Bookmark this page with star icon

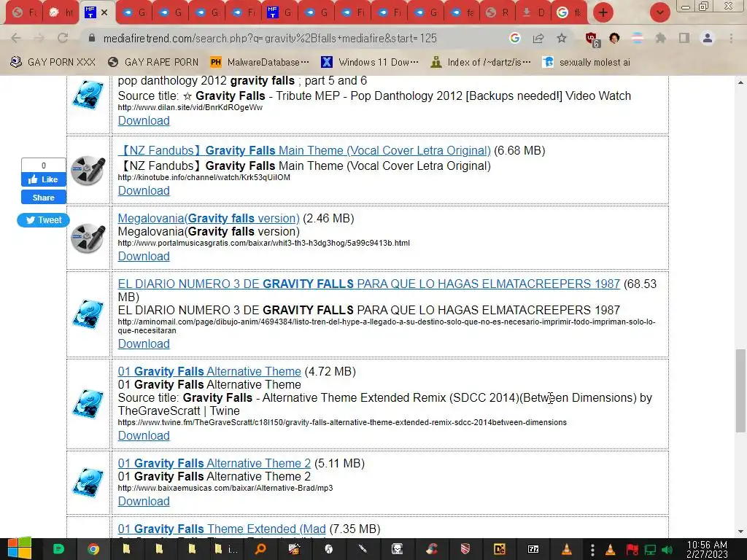point(562,38)
